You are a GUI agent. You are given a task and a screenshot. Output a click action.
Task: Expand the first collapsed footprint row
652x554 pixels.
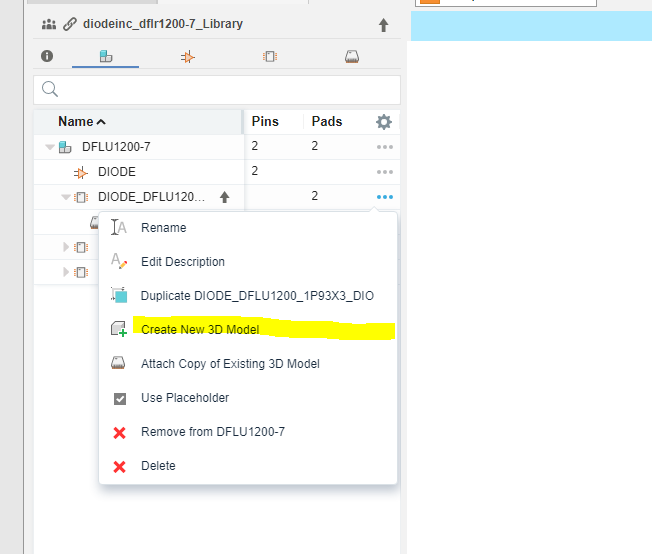point(66,247)
